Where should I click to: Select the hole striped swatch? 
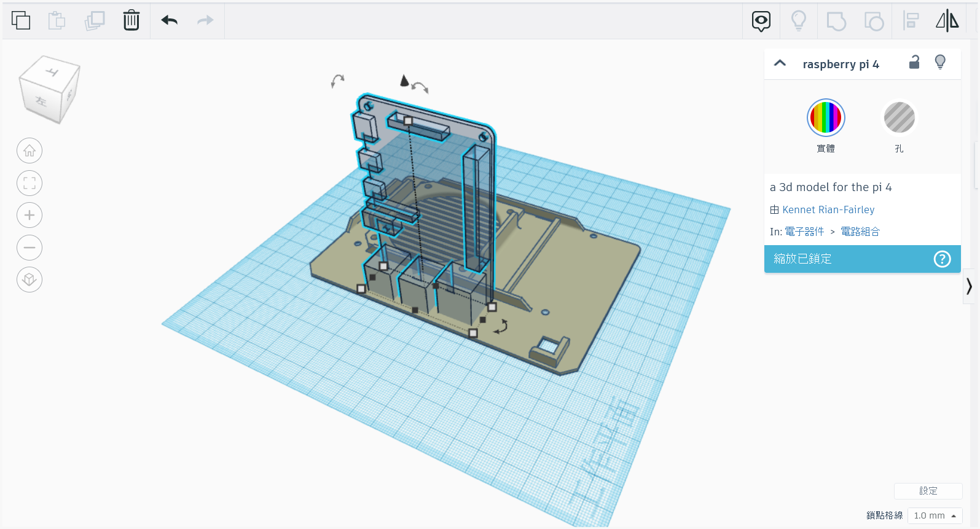[900, 117]
